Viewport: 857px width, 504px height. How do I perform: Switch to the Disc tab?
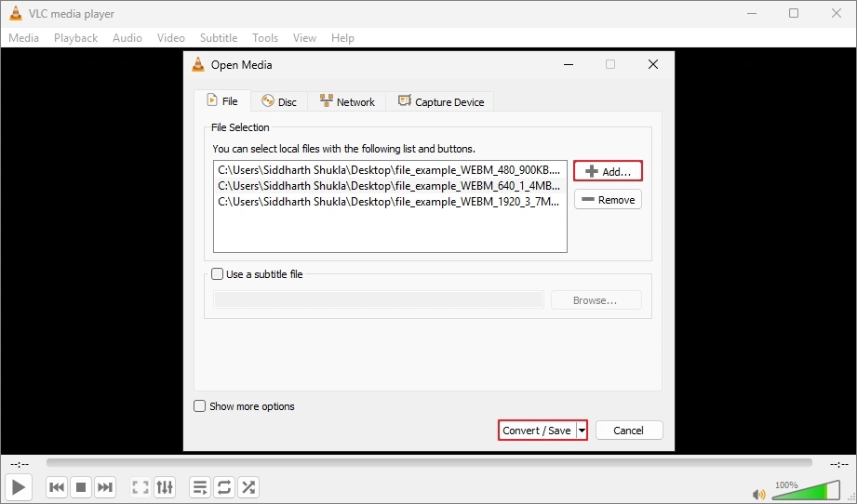point(279,101)
